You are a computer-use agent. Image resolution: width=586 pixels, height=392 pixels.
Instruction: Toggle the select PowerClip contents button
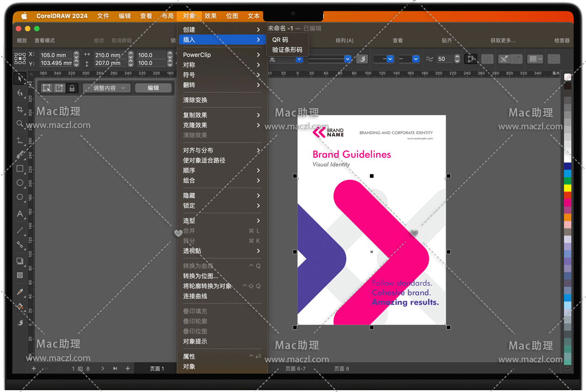pyautogui.click(x=47, y=88)
